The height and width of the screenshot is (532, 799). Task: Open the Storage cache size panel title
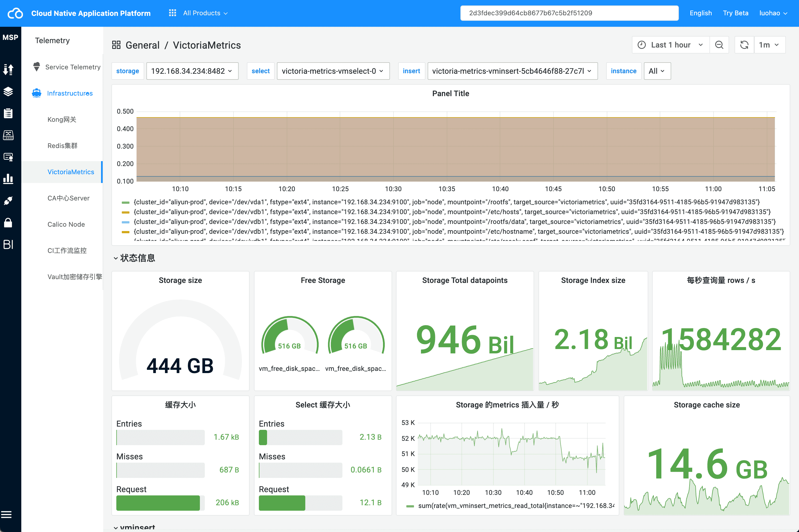[707, 405]
